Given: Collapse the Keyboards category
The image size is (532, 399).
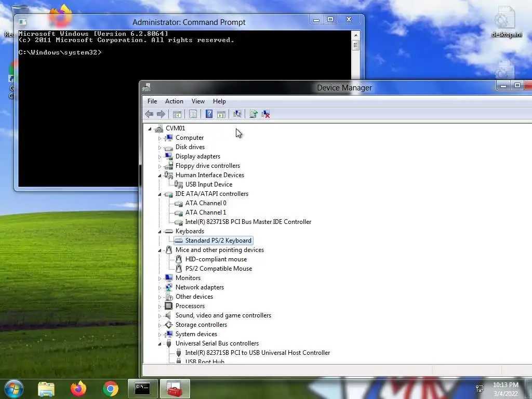Looking at the screenshot, I should pyautogui.click(x=159, y=232).
